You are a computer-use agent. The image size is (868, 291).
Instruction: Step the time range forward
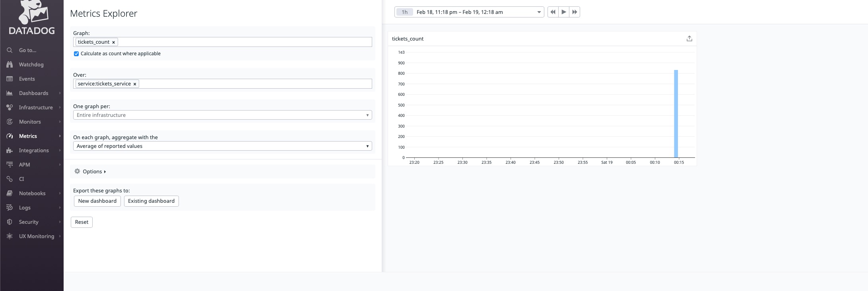coord(575,12)
